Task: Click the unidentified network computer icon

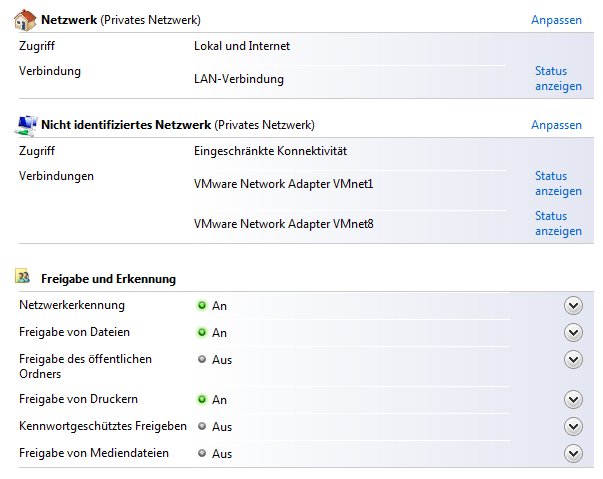Action: point(27,124)
